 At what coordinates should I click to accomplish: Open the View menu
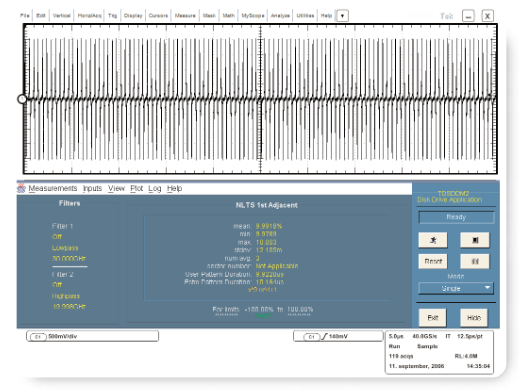116,188
